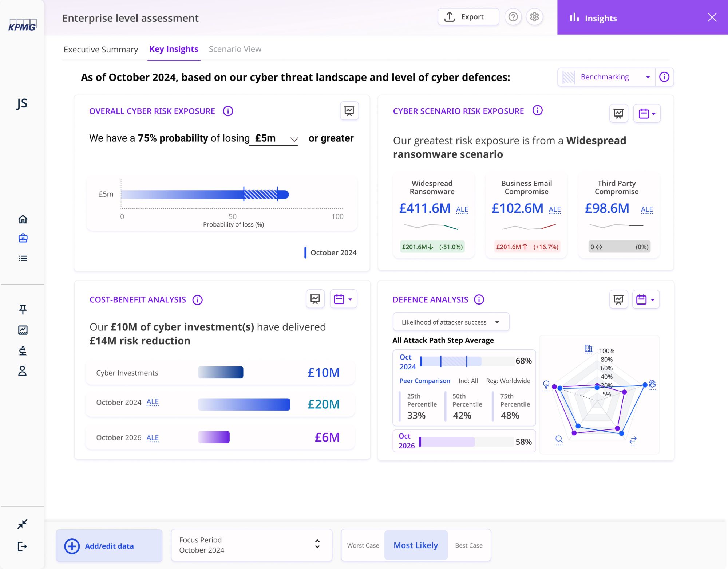
Task: Click the logout icon at sidebar bottom
Action: pos(22,546)
